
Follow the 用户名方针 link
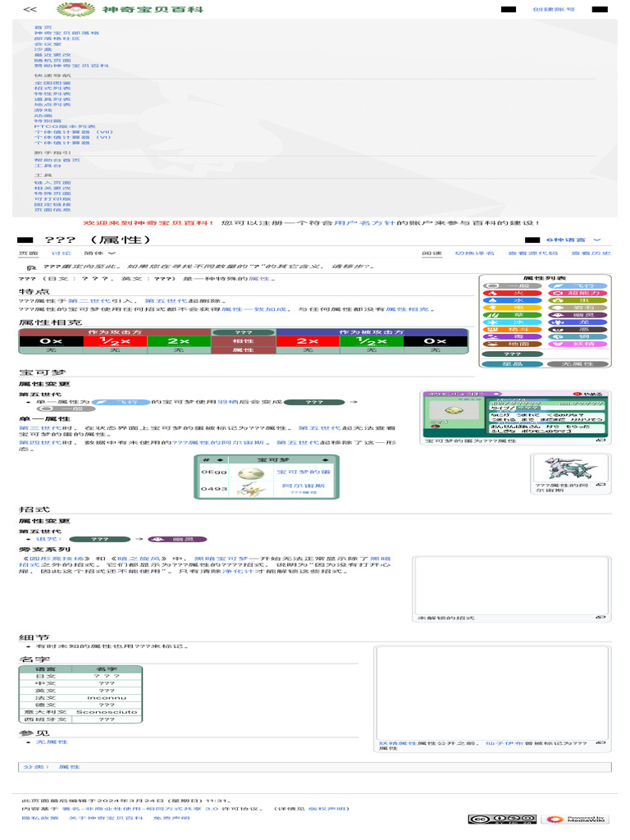[x=364, y=223]
